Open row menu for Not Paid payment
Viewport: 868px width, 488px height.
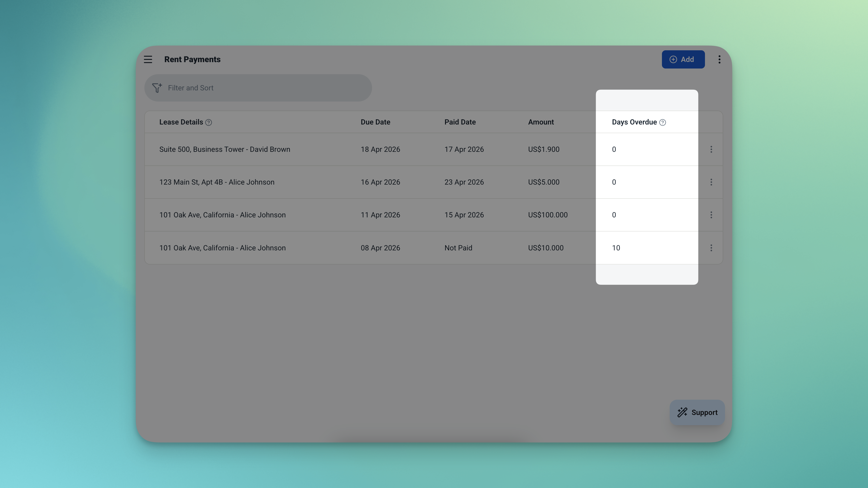pyautogui.click(x=711, y=248)
